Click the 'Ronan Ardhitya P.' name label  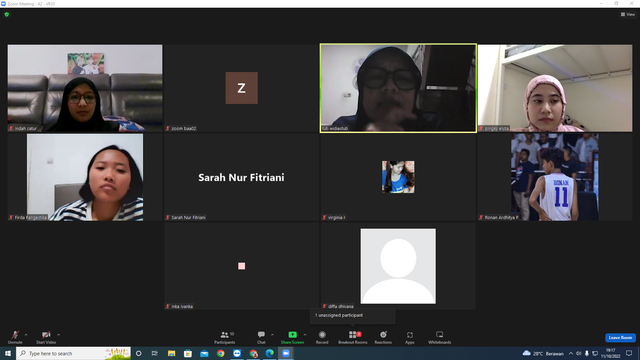pos(501,217)
